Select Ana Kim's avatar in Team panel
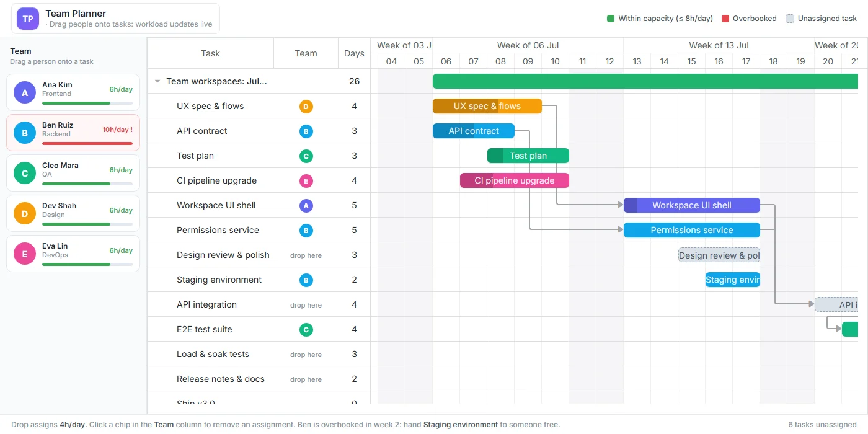The image size is (868, 434). pos(25,92)
